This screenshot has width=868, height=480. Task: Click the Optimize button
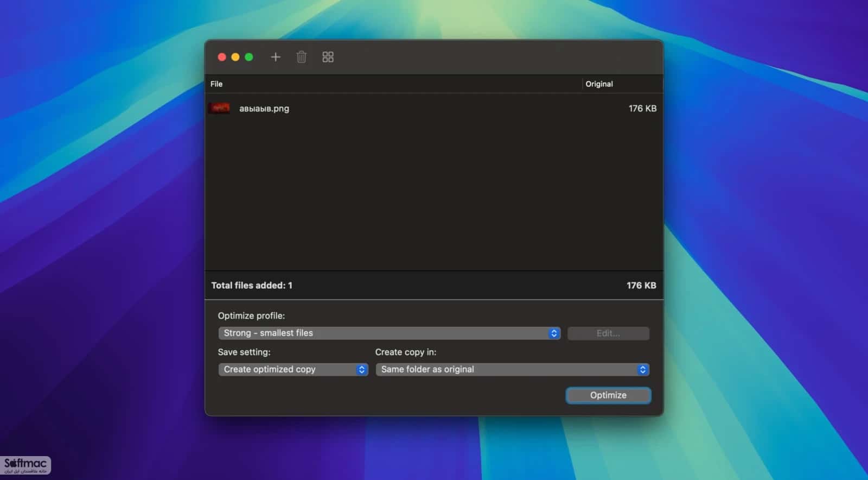click(x=608, y=395)
